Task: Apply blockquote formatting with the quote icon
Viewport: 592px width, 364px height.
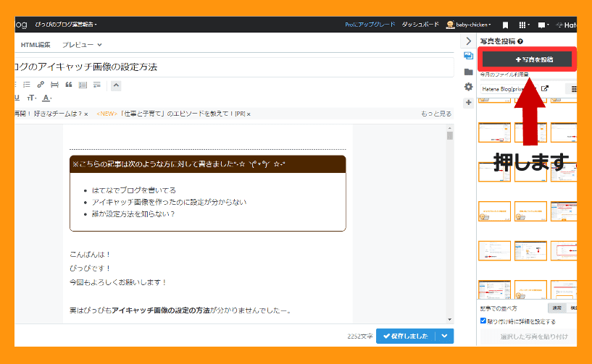Action: [68, 85]
